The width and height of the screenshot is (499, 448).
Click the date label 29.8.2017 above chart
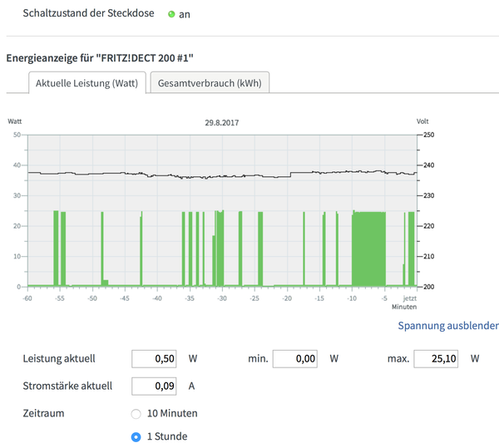coord(222,122)
